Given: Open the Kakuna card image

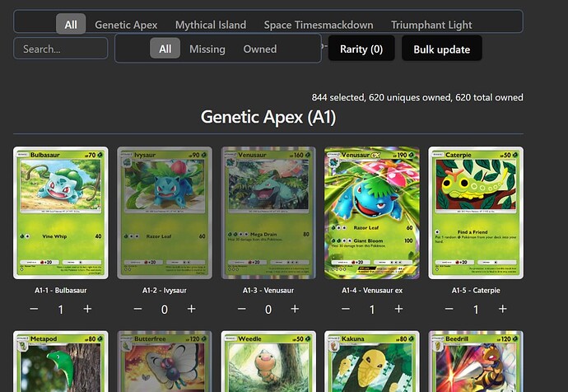Looking at the screenshot, I should pos(372,362).
